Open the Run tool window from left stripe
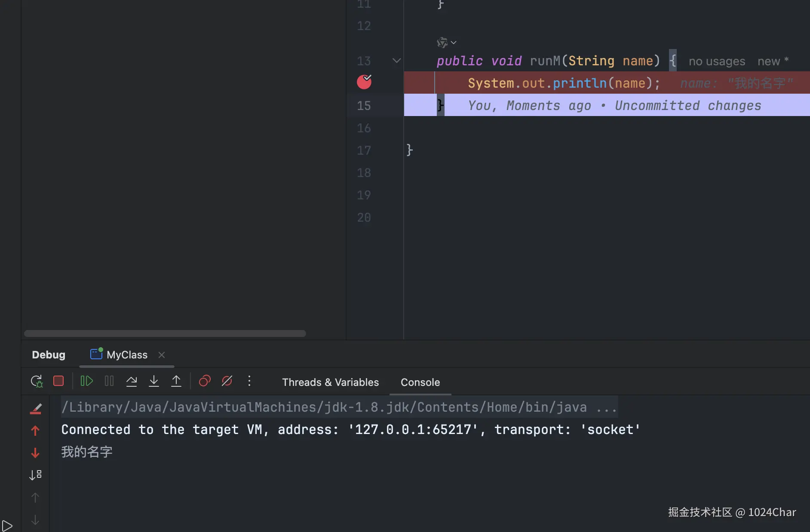This screenshot has height=532, width=810. tap(7, 525)
